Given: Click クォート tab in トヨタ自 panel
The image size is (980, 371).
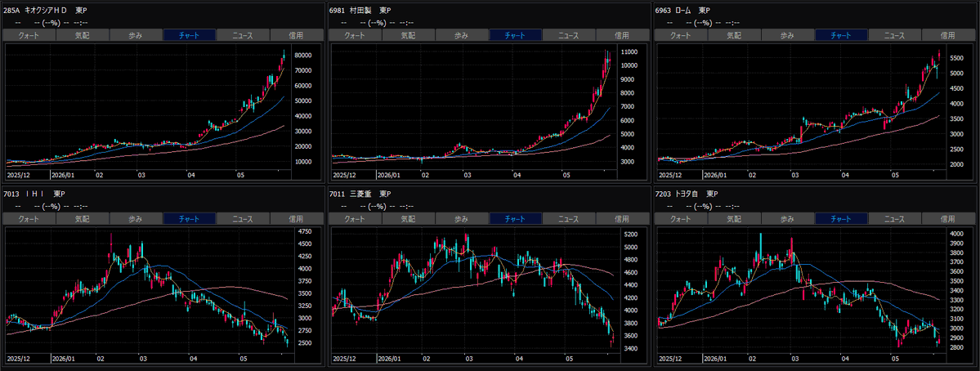Looking at the screenshot, I should point(681,219).
